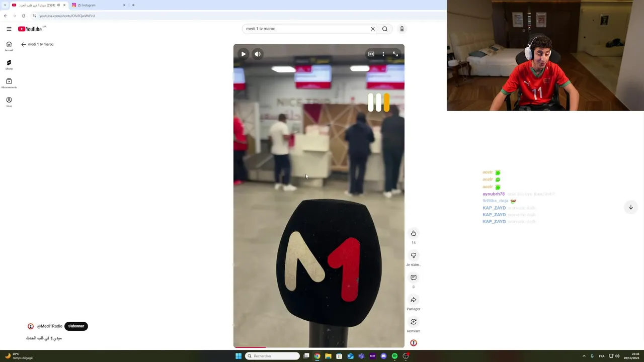Go back in browser history

(x=6, y=16)
